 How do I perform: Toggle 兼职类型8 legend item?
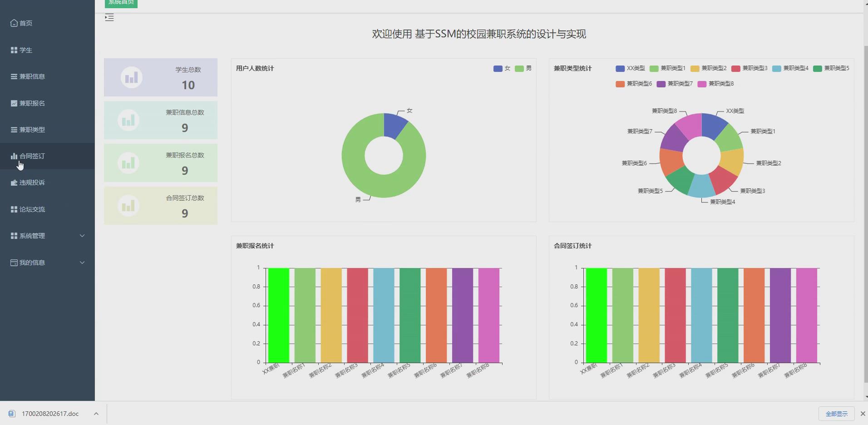(715, 84)
